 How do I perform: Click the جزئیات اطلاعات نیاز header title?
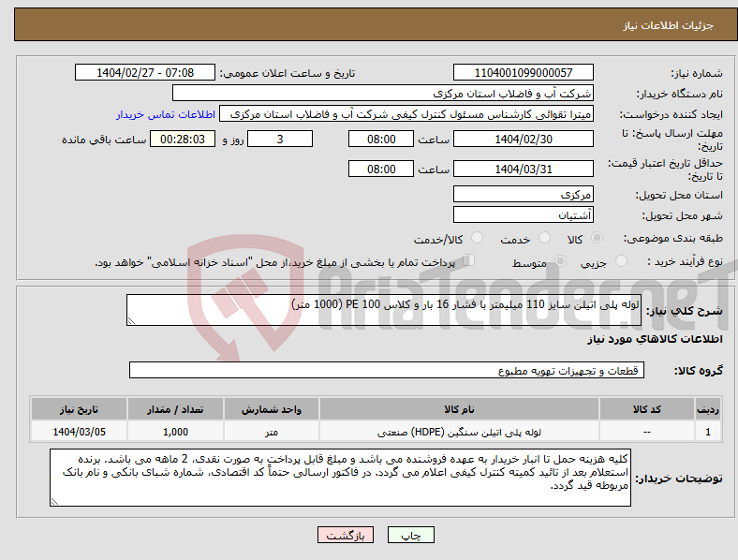[x=669, y=25]
